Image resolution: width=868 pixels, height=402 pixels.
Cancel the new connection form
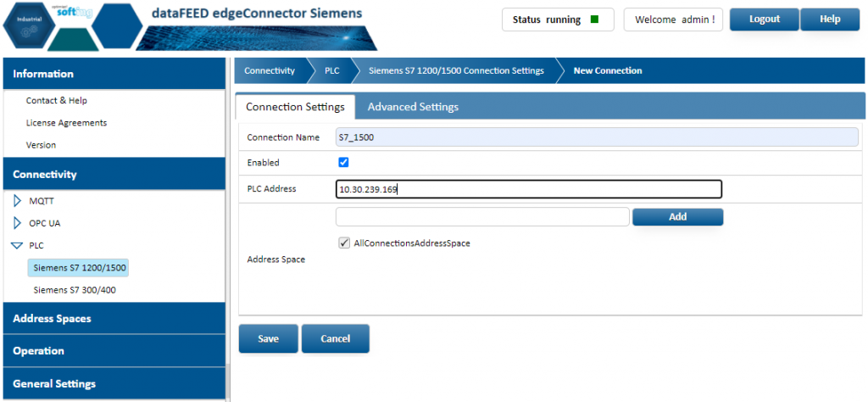tap(336, 338)
